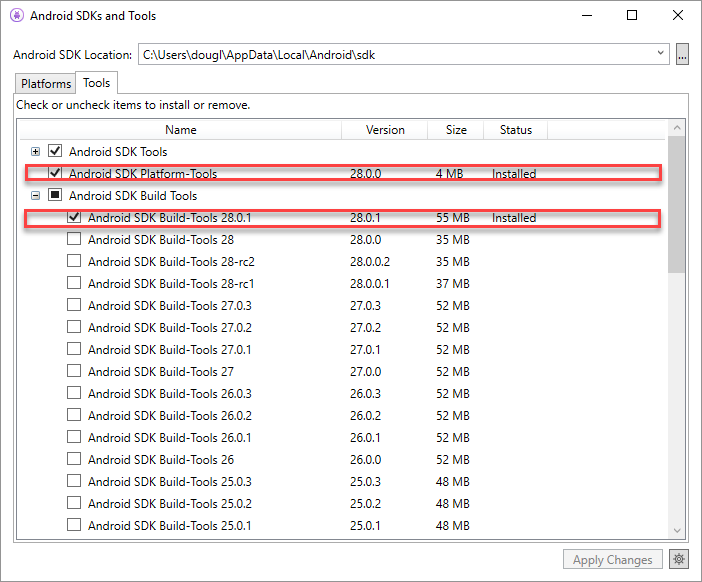
Task: Check Android SDK Build-Tools 26.0.1
Action: coord(74,436)
